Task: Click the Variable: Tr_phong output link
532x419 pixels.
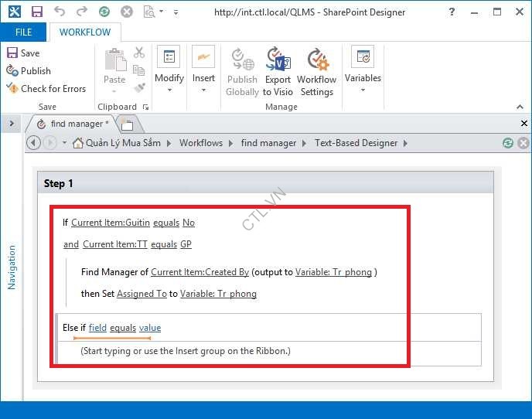Action: click(334, 272)
